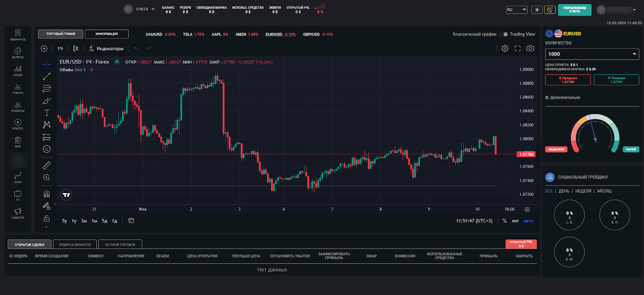Expand the RU language selector
This screenshot has height=295, width=644.
tap(516, 10)
